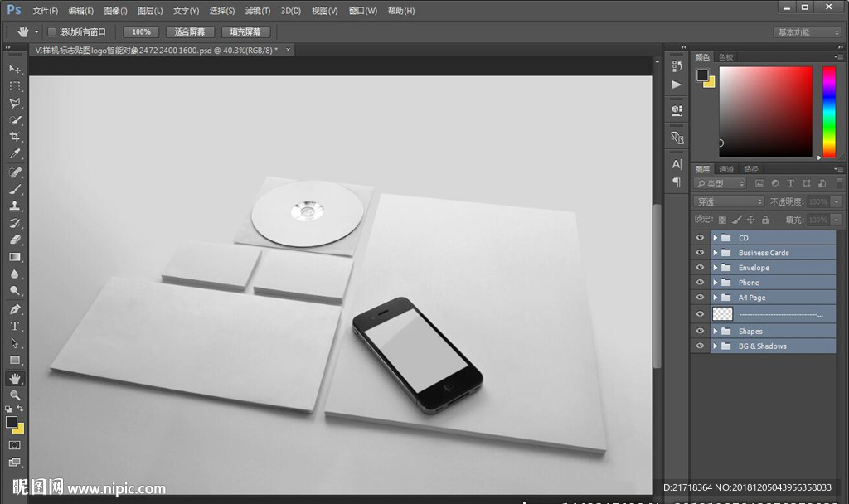
Task: Hide the CD layer group
Action: tap(700, 238)
